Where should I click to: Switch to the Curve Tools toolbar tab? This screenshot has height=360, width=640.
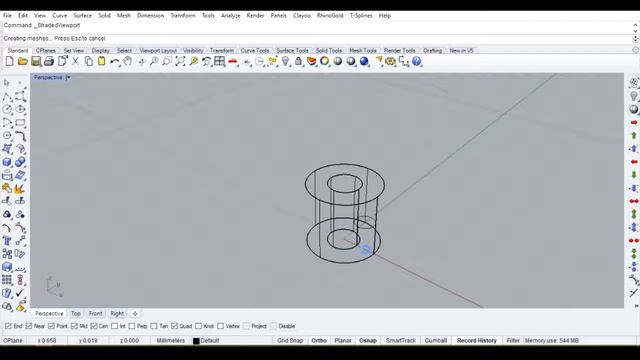[x=255, y=51]
